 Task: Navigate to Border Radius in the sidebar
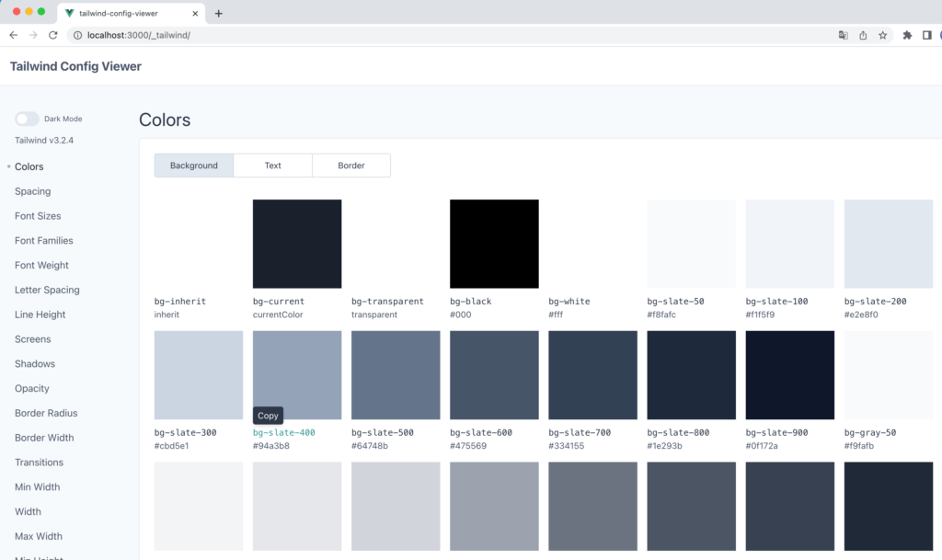[46, 413]
